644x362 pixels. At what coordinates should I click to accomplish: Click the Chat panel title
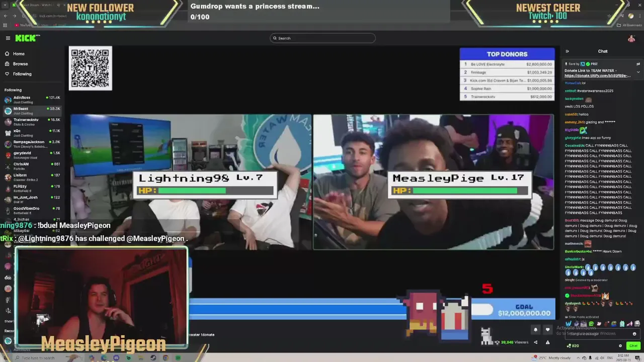pos(603,51)
